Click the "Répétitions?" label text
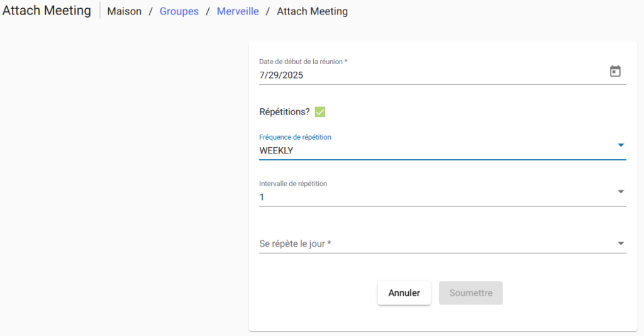The image size is (644, 336). pyautogui.click(x=284, y=112)
